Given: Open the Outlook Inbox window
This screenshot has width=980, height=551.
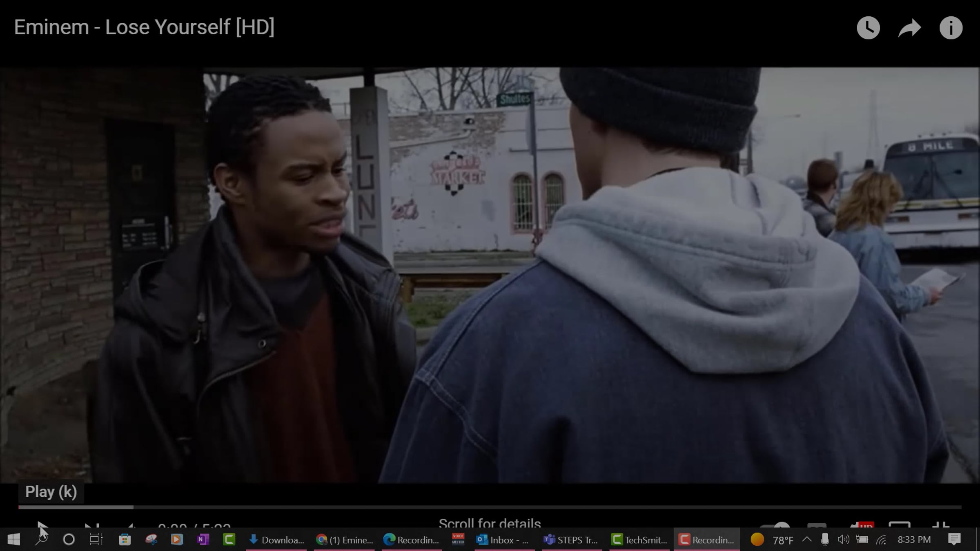Looking at the screenshot, I should [503, 540].
